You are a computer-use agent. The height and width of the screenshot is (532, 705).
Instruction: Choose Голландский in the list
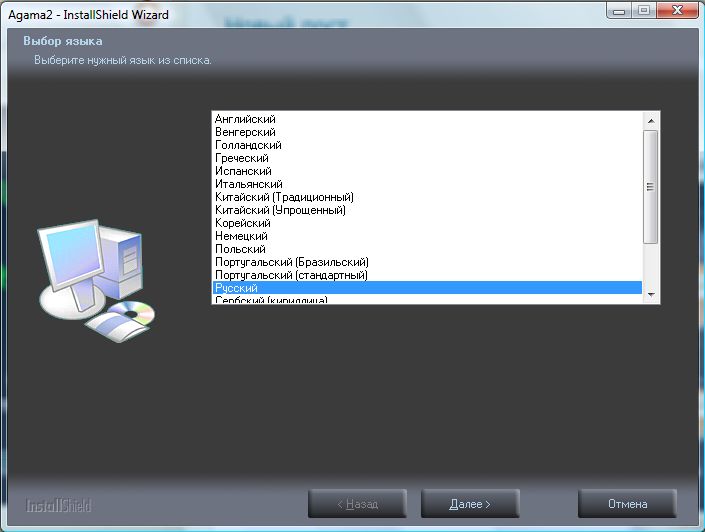pos(427,145)
